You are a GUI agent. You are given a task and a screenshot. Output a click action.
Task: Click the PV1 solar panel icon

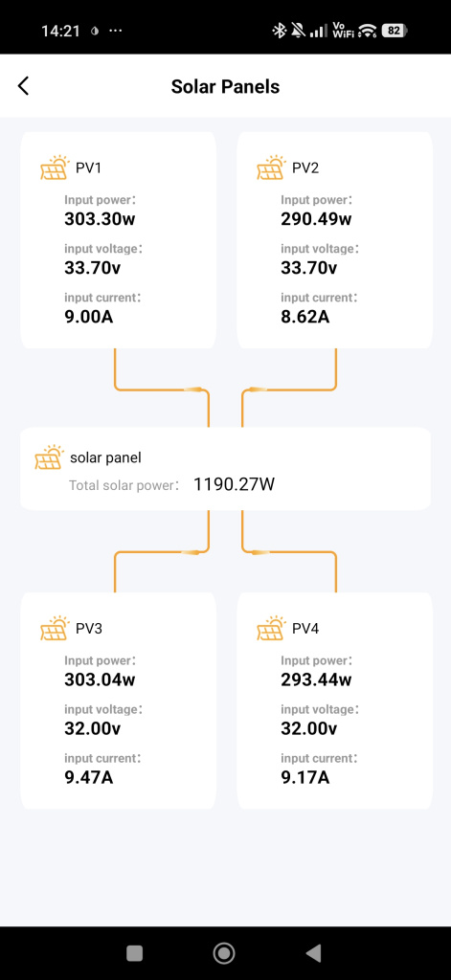54,168
